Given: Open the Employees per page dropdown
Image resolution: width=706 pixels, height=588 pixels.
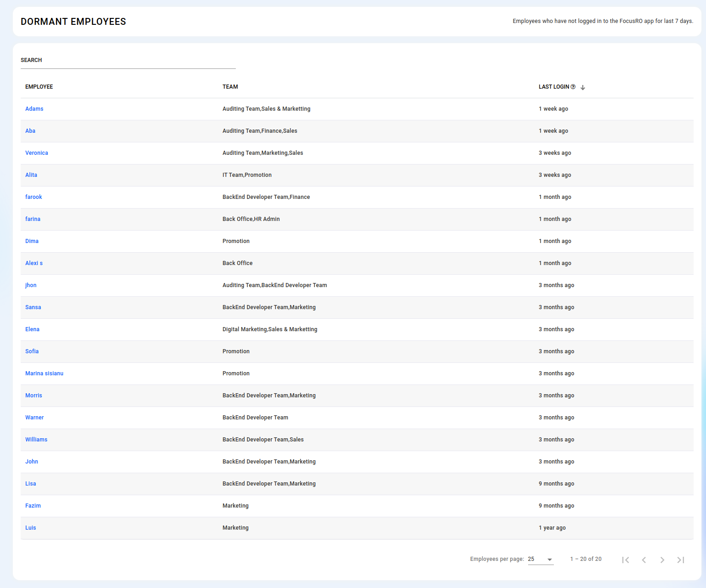Looking at the screenshot, I should click(x=541, y=559).
